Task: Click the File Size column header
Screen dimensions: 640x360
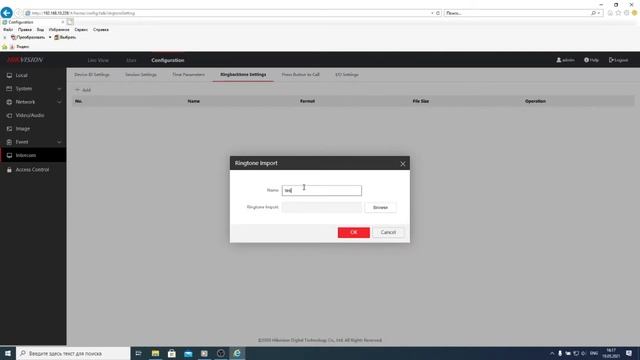Action: [420, 101]
